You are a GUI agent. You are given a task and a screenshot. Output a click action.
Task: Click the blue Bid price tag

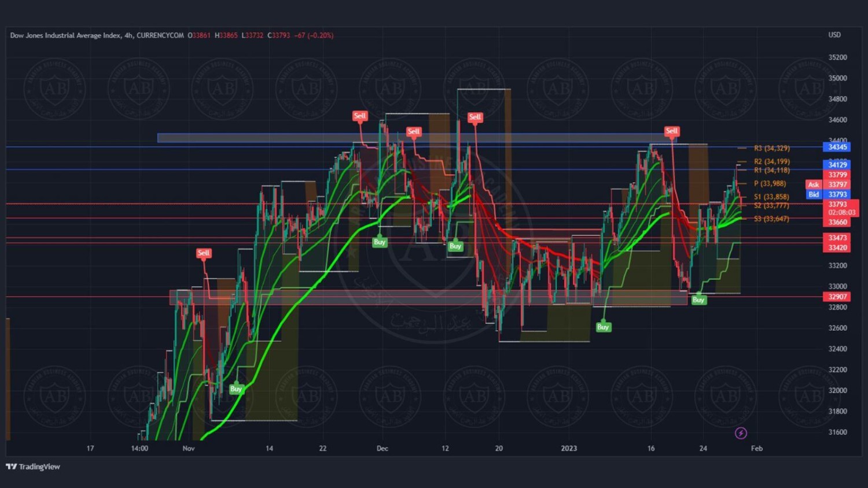pyautogui.click(x=814, y=194)
